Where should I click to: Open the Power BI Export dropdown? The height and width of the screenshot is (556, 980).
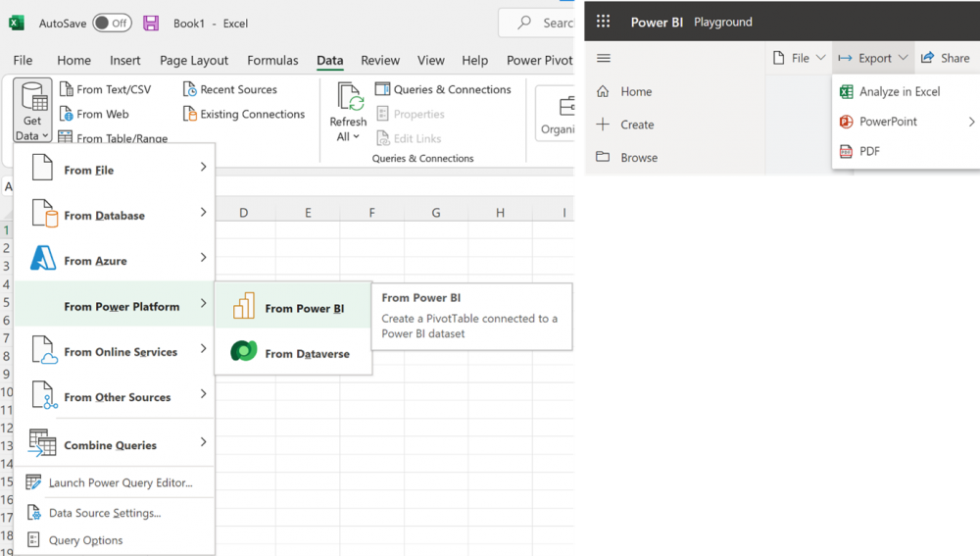coord(873,58)
